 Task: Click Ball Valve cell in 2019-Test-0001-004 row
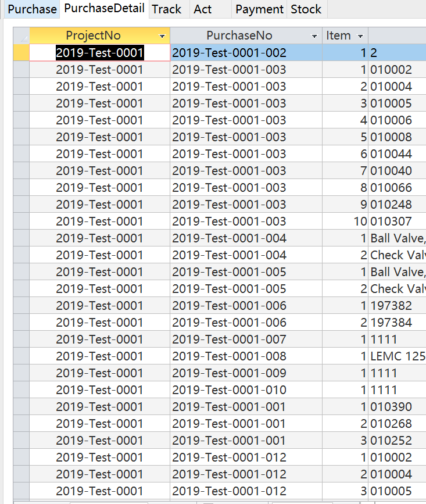(x=397, y=238)
